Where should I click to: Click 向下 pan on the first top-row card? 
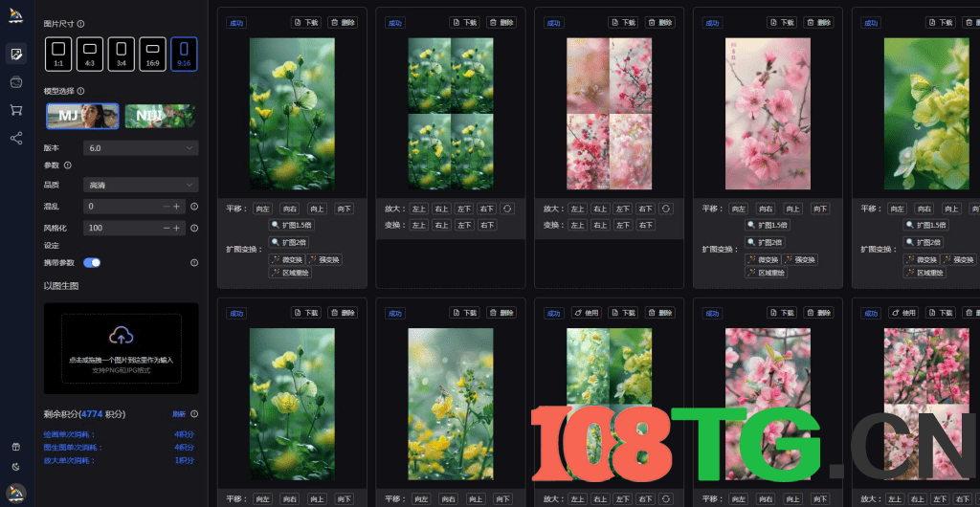(x=344, y=209)
